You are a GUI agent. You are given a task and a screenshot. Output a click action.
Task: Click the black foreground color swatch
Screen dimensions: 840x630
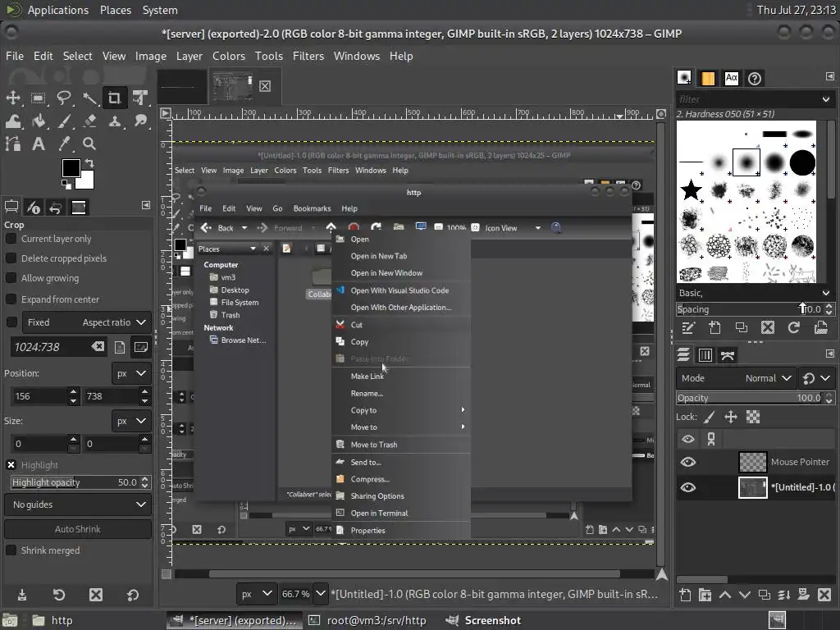point(71,167)
